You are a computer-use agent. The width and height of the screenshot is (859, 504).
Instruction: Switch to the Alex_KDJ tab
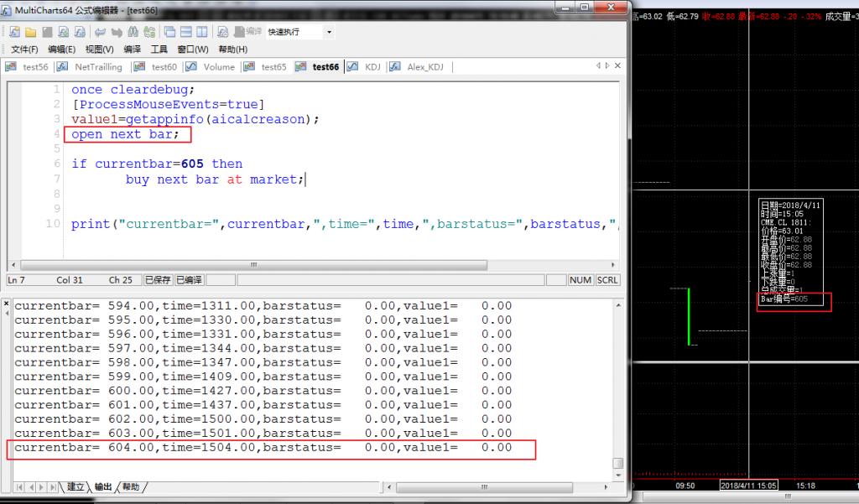[418, 67]
